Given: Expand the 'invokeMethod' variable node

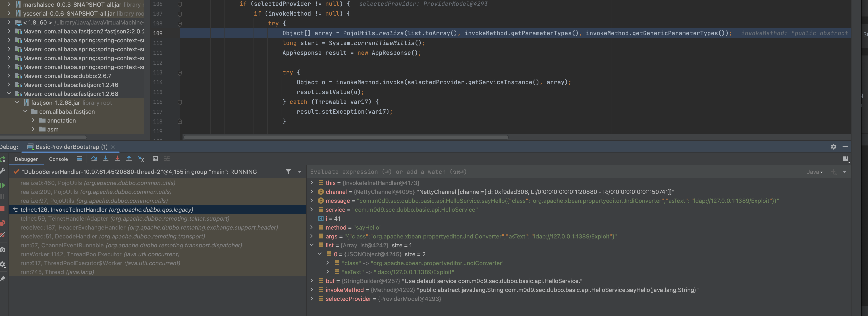Looking at the screenshot, I should pyautogui.click(x=312, y=290).
